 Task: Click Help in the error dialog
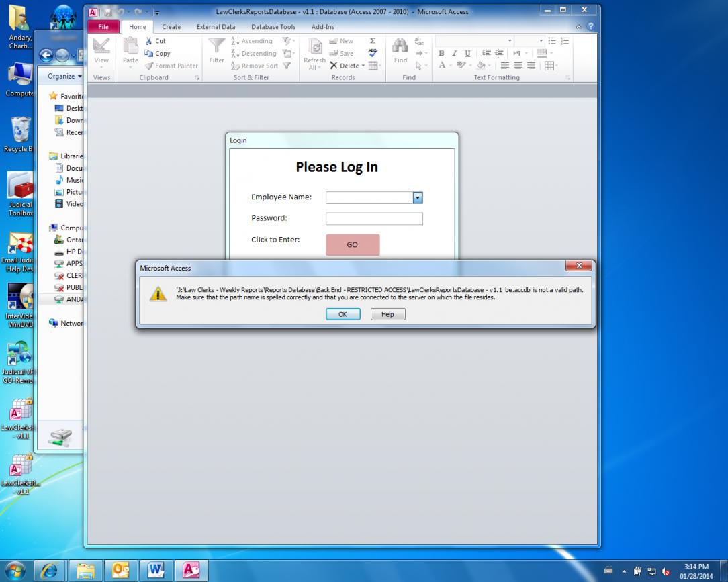pos(388,314)
